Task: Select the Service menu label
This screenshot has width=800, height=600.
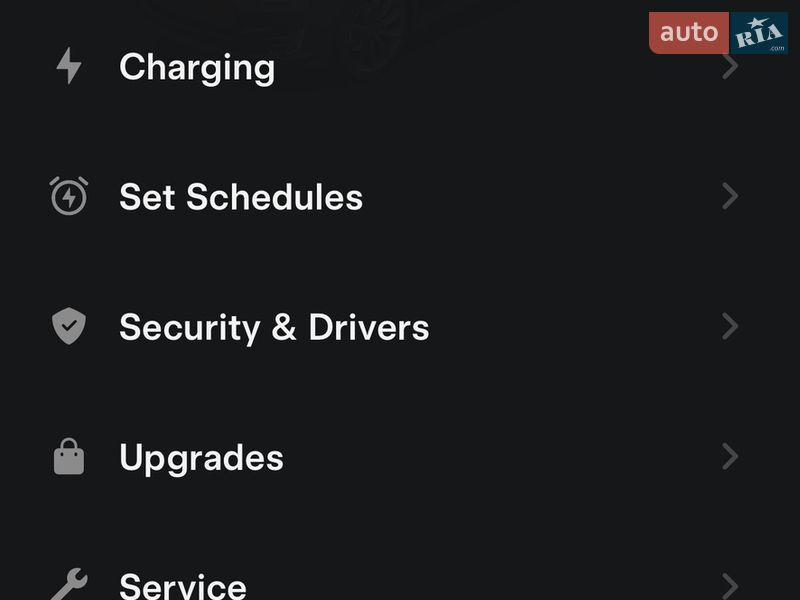Action: pos(183,585)
